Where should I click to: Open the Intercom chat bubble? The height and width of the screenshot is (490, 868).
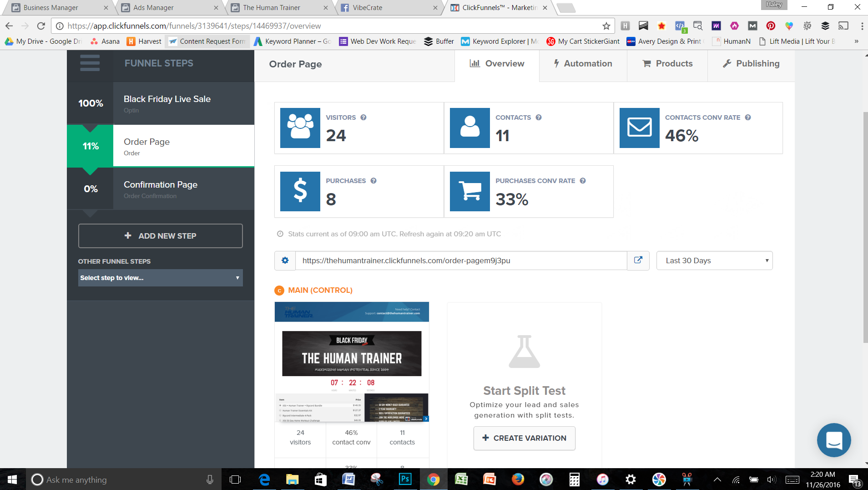pyautogui.click(x=834, y=440)
